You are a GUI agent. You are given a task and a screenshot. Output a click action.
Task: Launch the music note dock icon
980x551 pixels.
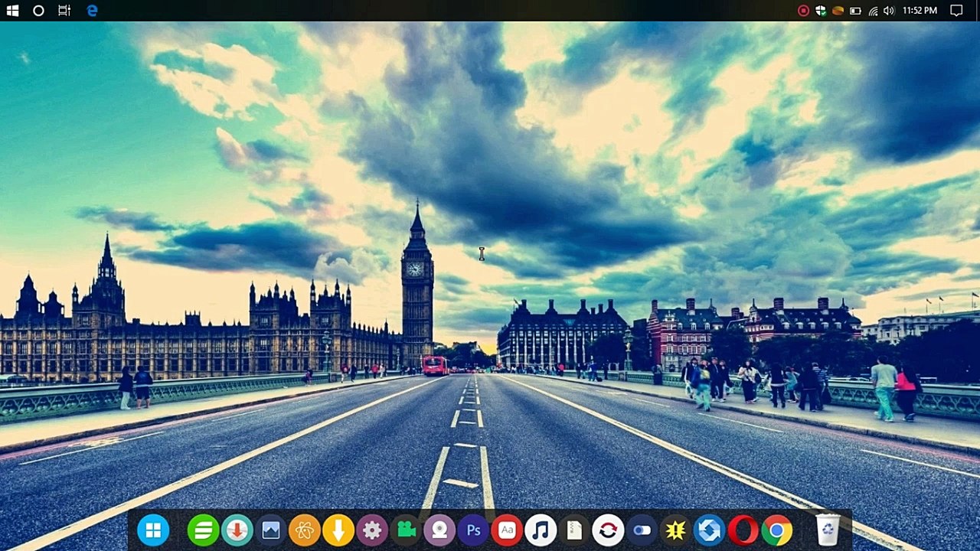point(541,530)
